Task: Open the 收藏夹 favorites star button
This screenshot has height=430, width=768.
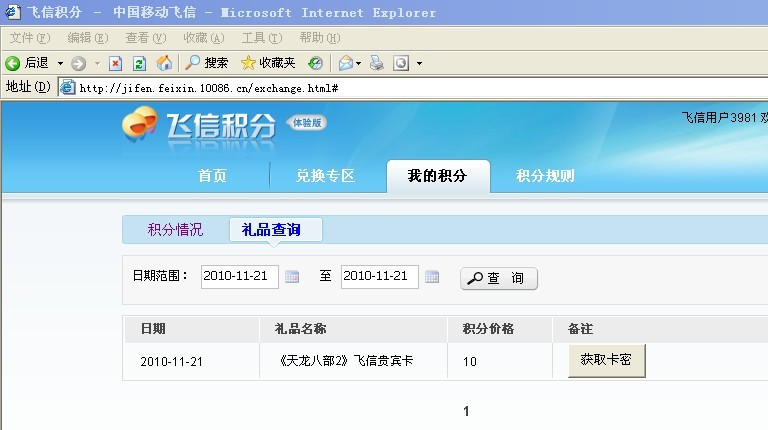Action: click(x=268, y=63)
